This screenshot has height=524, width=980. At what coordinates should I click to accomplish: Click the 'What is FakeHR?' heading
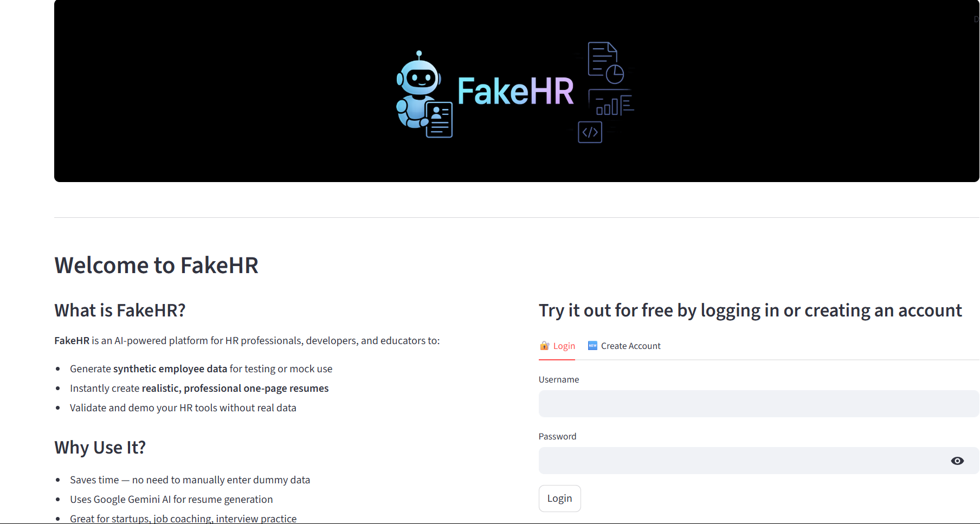[x=120, y=310]
